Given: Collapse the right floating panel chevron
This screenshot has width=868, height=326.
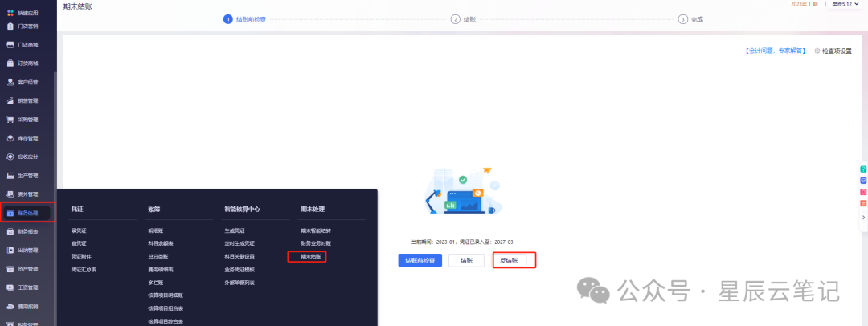Looking at the screenshot, I should coord(863,218).
